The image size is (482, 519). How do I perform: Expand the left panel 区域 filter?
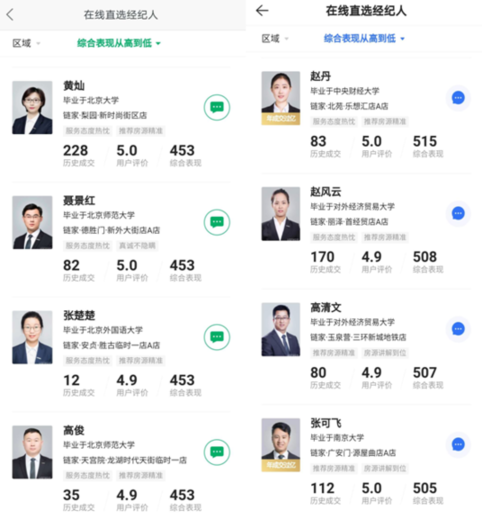26,43
